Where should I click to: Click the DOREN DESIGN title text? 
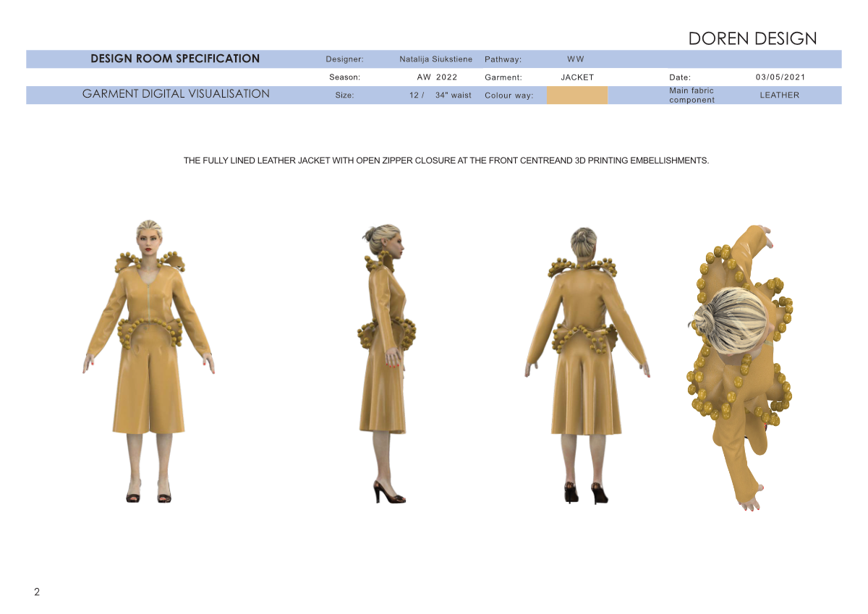click(x=752, y=38)
